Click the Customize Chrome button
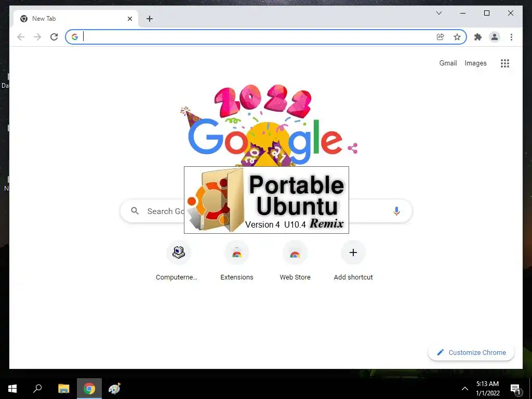The width and height of the screenshot is (532, 399). pyautogui.click(x=471, y=353)
